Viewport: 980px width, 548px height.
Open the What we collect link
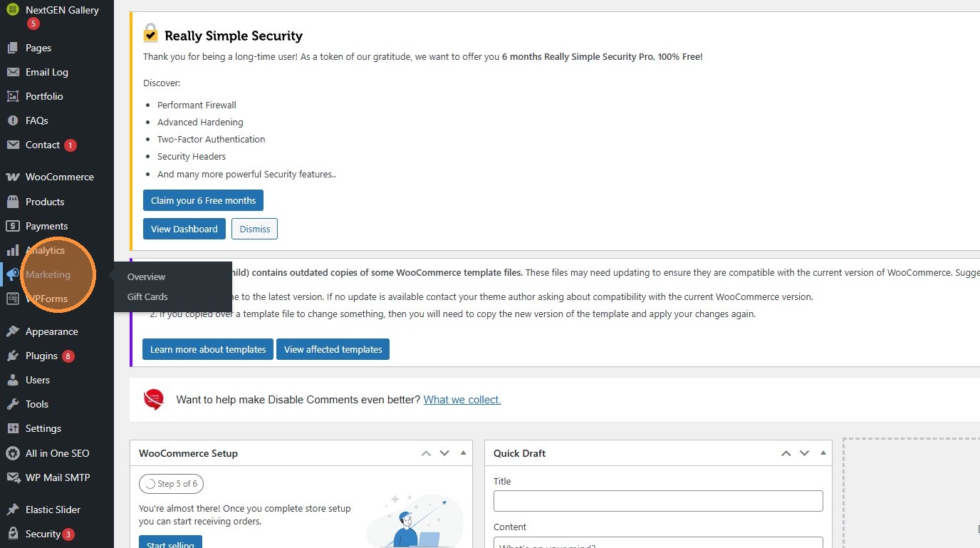coord(462,400)
